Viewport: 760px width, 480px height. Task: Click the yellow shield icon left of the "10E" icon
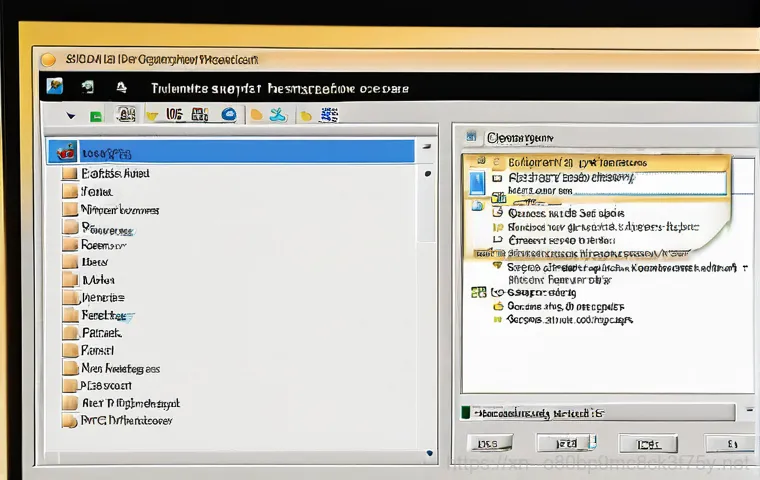(152, 115)
